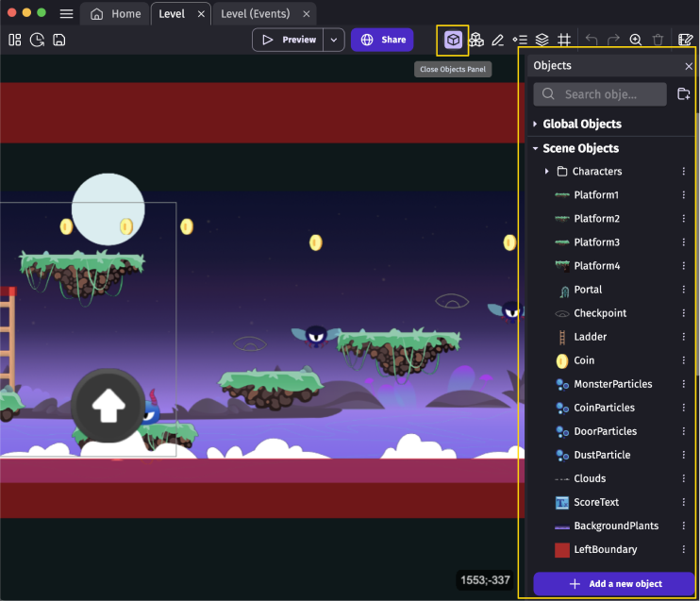Image resolution: width=700 pixels, height=601 pixels.
Task: Open the hamburger main menu
Action: pyautogui.click(x=66, y=14)
